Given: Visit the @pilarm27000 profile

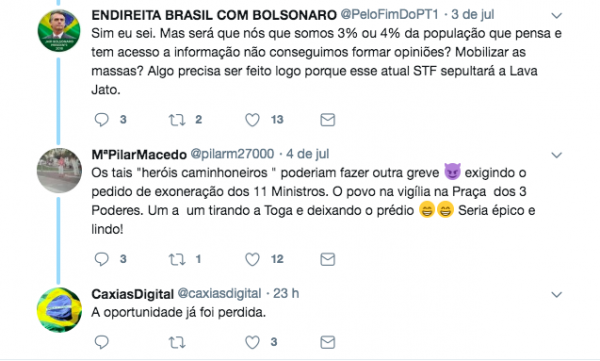Looking at the screenshot, I should point(232,154).
